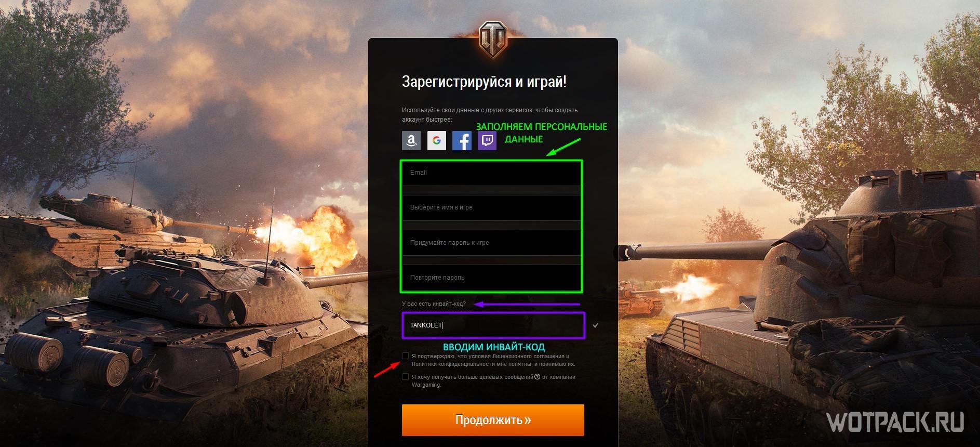The width and height of the screenshot is (980, 447).
Task: Click the checkmark beside the invite code field
Action: [596, 325]
